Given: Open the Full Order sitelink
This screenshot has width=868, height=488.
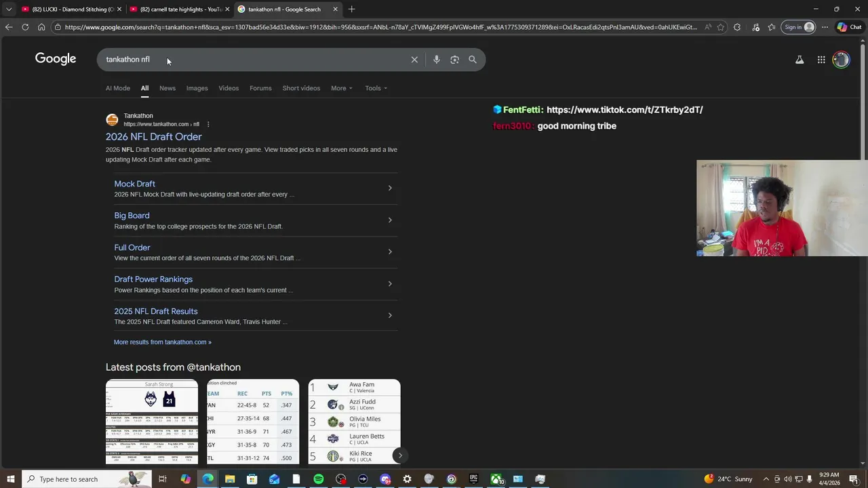Looking at the screenshot, I should coord(132,247).
